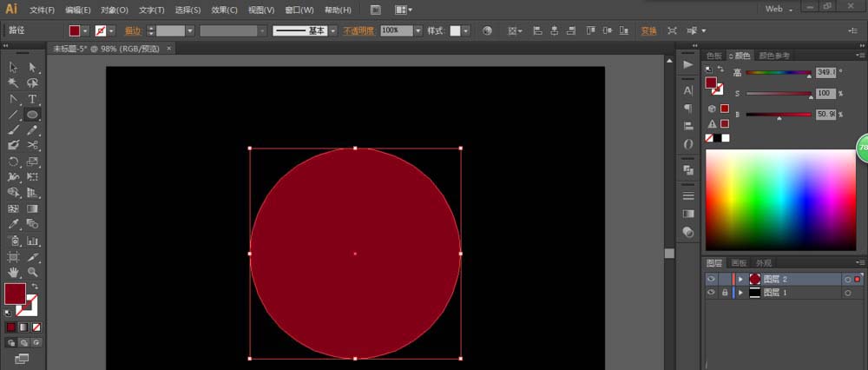Select the Rotate tool
The height and width of the screenshot is (370, 868).
pyautogui.click(x=14, y=162)
